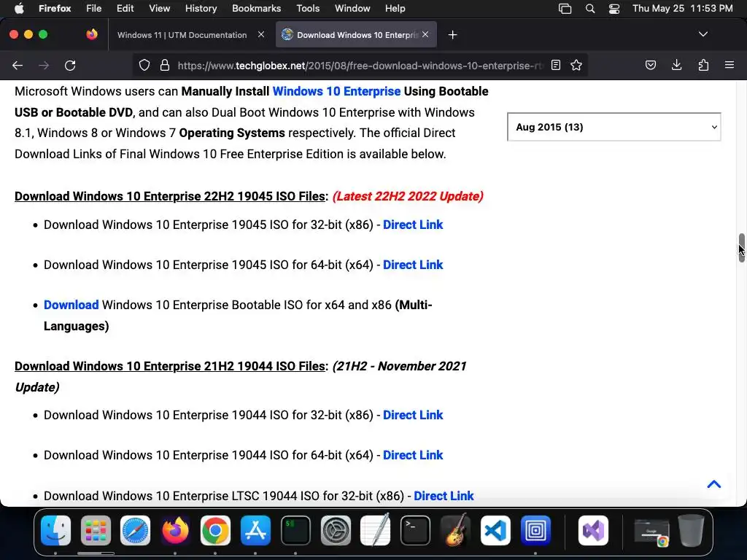The height and width of the screenshot is (560, 747).
Task: Open App Store from the dock
Action: coord(255,530)
